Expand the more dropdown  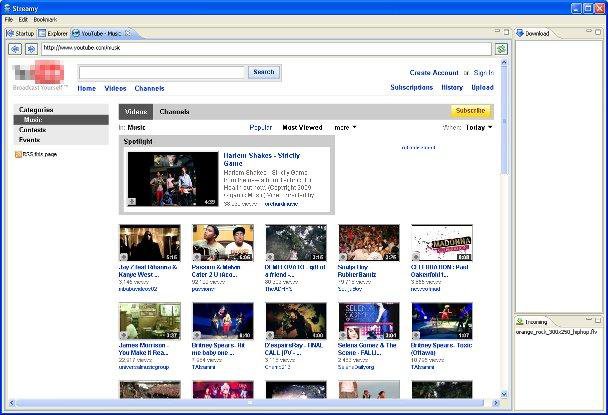pyautogui.click(x=345, y=128)
